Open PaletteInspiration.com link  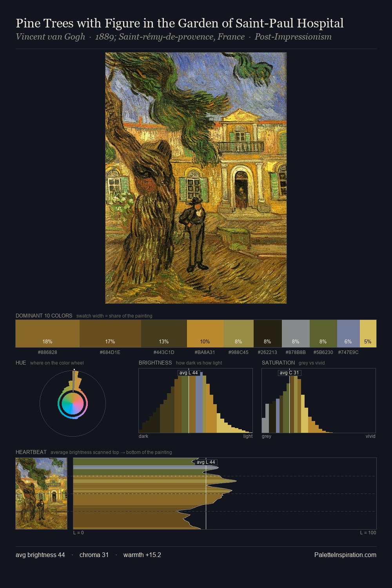tap(345, 555)
